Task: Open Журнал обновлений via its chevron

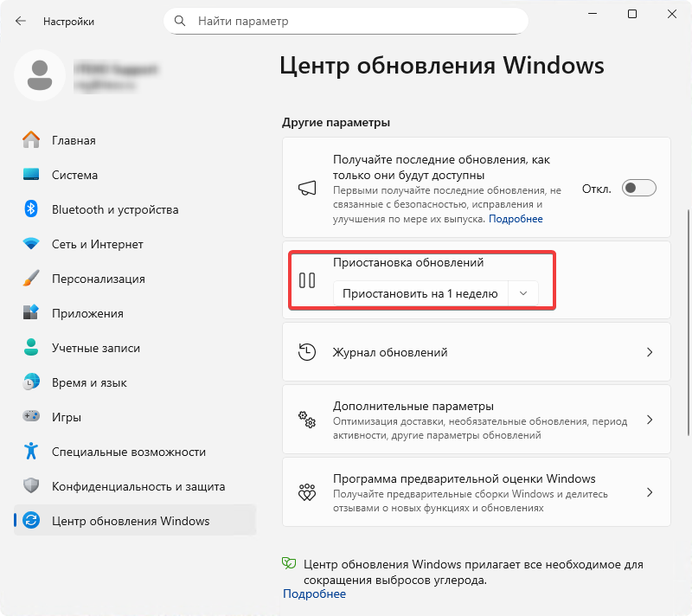Action: coord(650,352)
